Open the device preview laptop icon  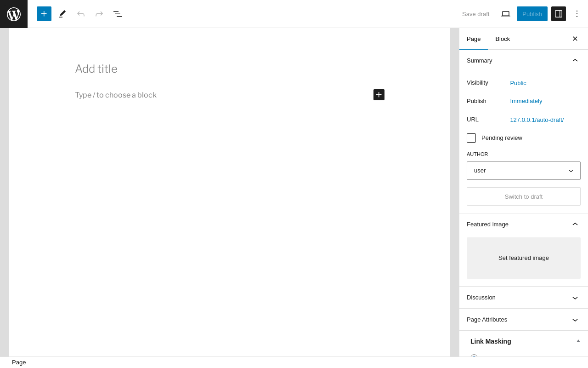click(x=506, y=14)
